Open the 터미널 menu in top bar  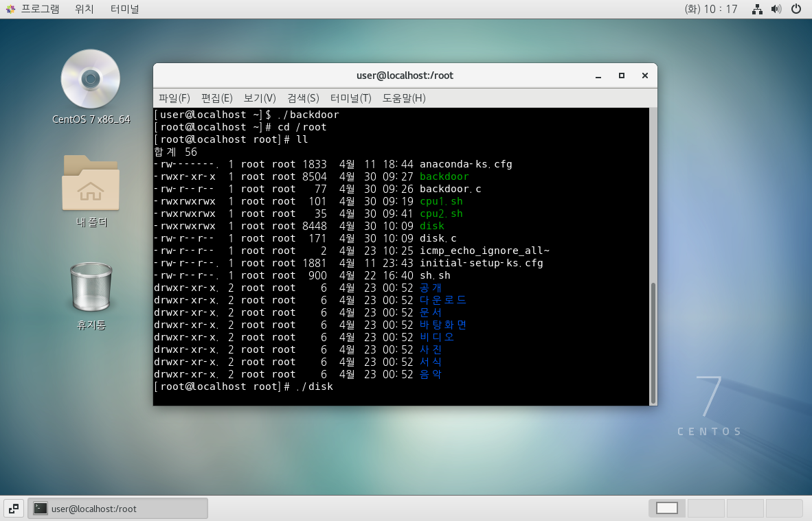(124, 9)
